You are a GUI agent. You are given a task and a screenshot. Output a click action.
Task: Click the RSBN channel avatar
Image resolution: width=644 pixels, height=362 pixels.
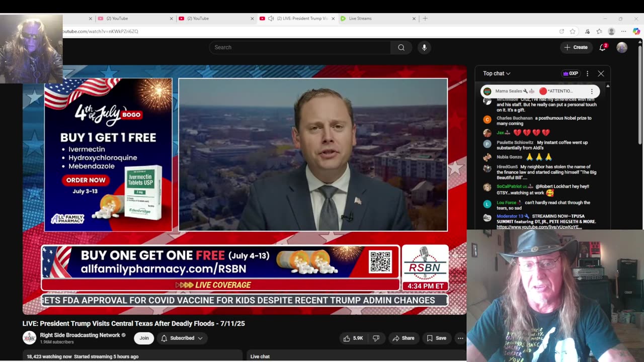pos(29,338)
